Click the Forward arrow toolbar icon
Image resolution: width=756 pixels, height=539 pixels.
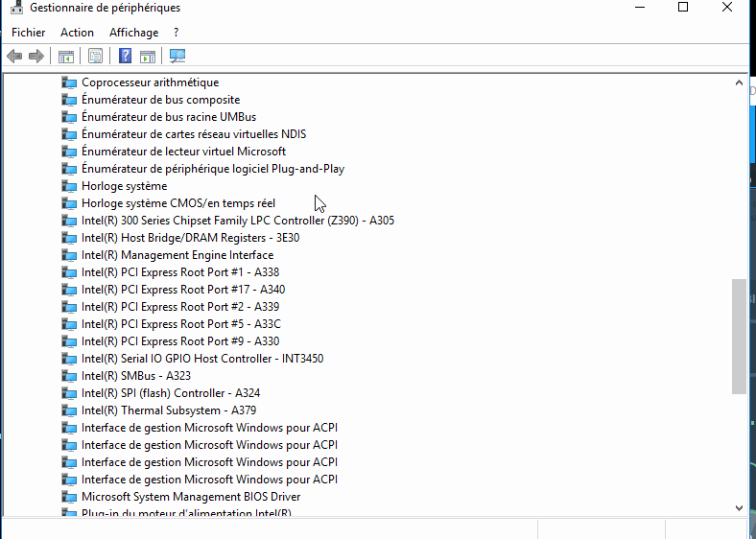point(36,57)
